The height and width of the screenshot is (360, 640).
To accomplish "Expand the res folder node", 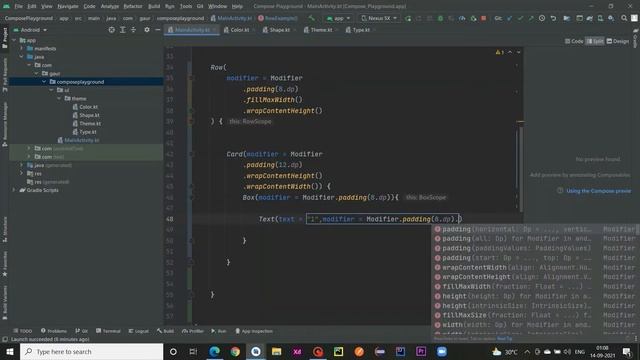I will tap(22, 173).
